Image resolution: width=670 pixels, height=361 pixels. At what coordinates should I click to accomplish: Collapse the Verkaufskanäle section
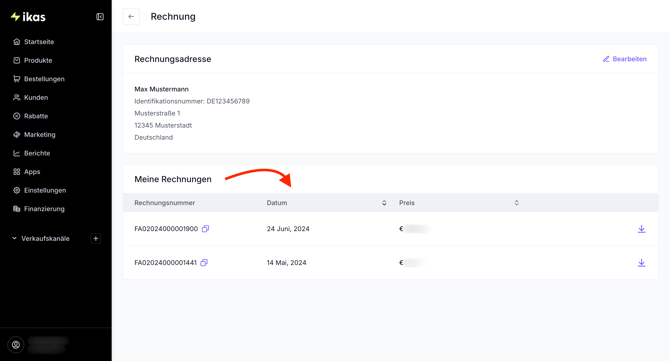14,238
